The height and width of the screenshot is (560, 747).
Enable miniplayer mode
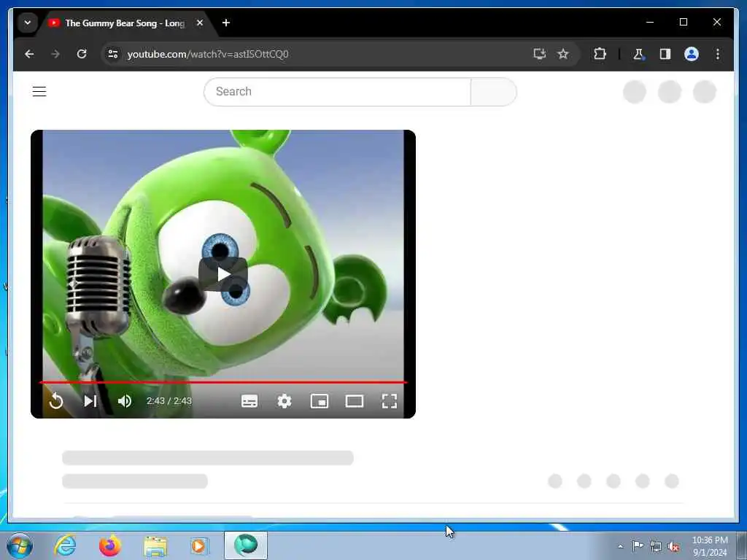(x=320, y=401)
